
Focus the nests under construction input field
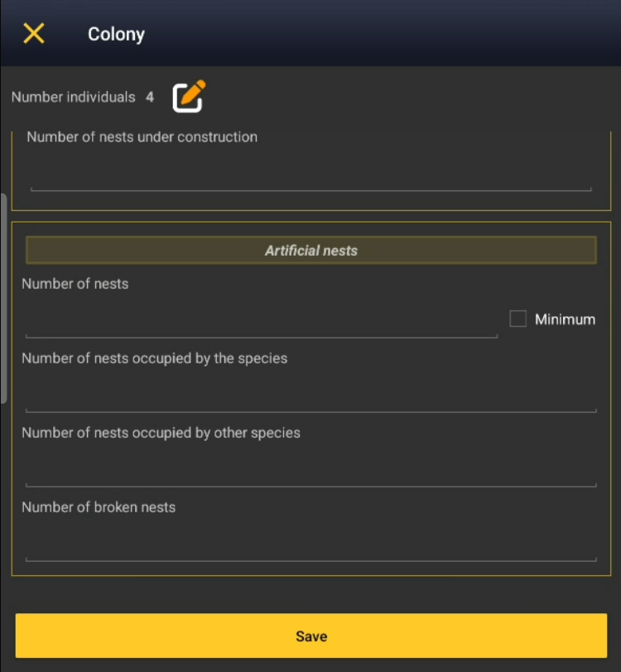(310, 175)
